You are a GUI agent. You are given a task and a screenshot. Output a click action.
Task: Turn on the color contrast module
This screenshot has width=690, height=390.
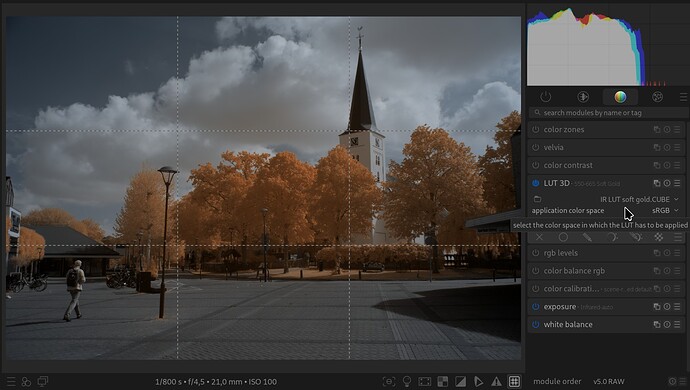point(536,165)
